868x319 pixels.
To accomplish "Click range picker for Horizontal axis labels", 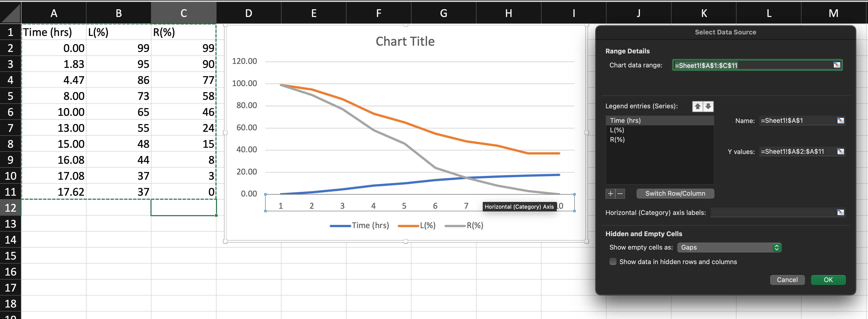I will tap(840, 212).
